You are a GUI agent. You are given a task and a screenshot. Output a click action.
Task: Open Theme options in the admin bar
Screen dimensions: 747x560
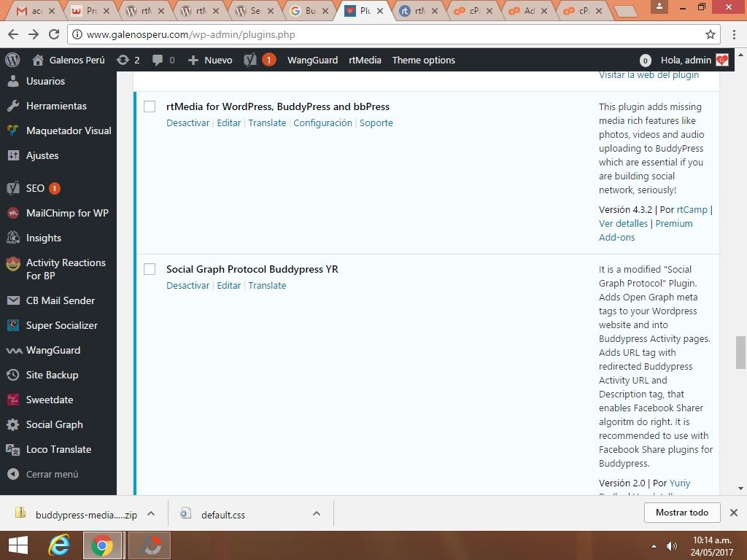424,60
